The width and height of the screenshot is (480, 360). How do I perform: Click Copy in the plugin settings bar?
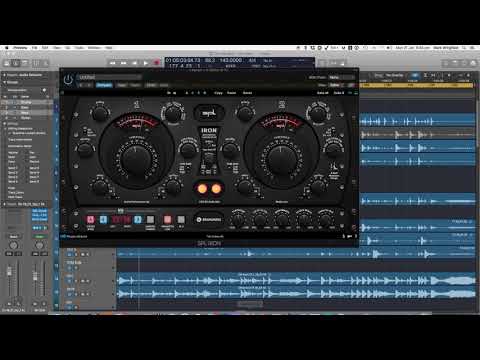pyautogui.click(x=218, y=93)
